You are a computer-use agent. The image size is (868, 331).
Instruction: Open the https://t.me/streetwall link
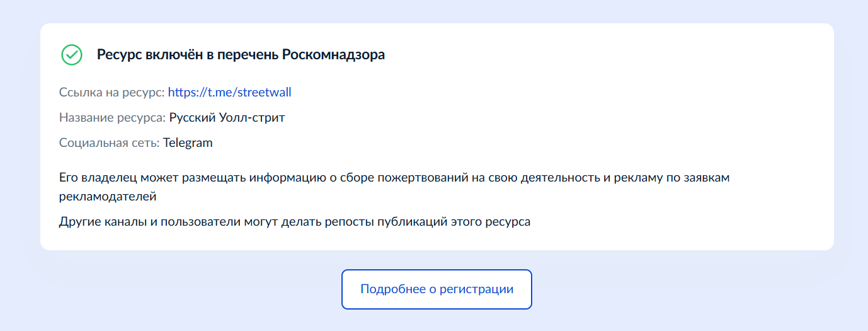pyautogui.click(x=229, y=93)
